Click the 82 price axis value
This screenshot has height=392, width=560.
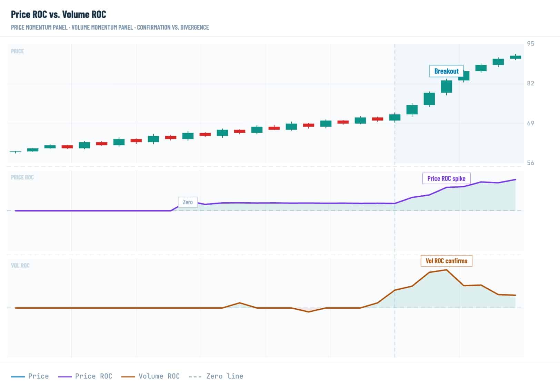(x=530, y=83)
